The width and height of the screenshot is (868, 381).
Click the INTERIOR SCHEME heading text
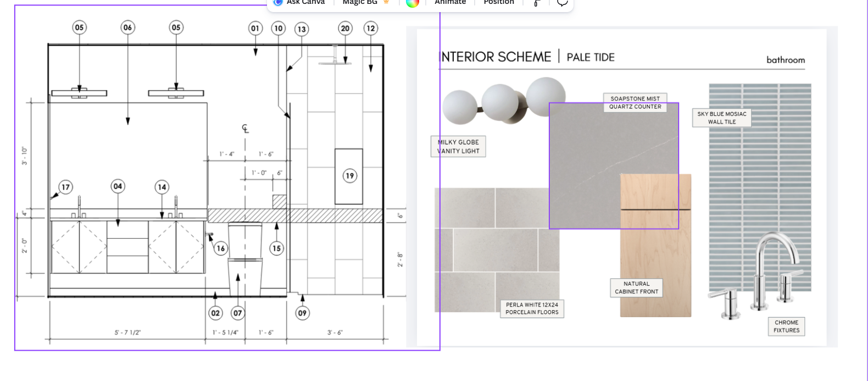(496, 57)
